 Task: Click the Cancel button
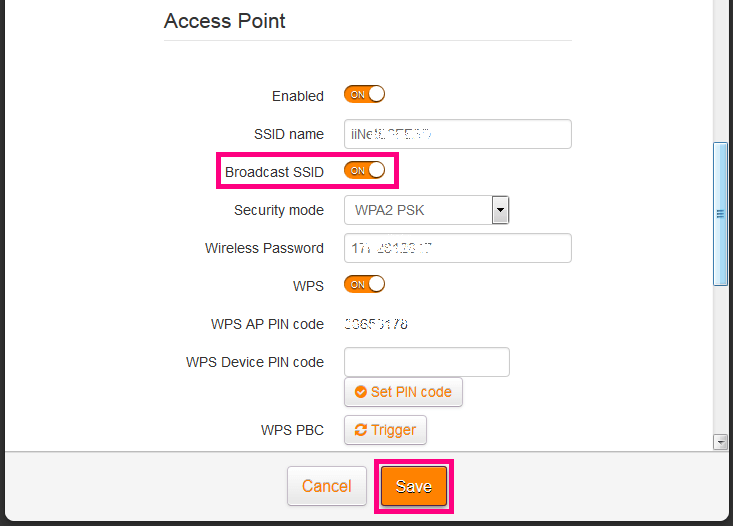point(326,486)
